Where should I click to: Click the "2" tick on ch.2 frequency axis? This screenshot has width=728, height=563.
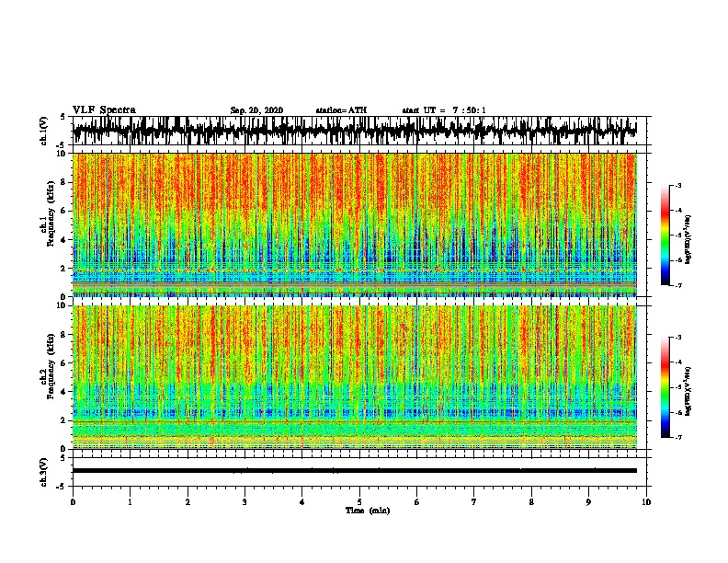coord(64,420)
